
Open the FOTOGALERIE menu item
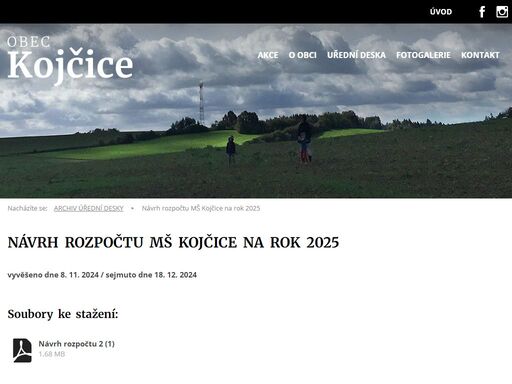(x=423, y=55)
